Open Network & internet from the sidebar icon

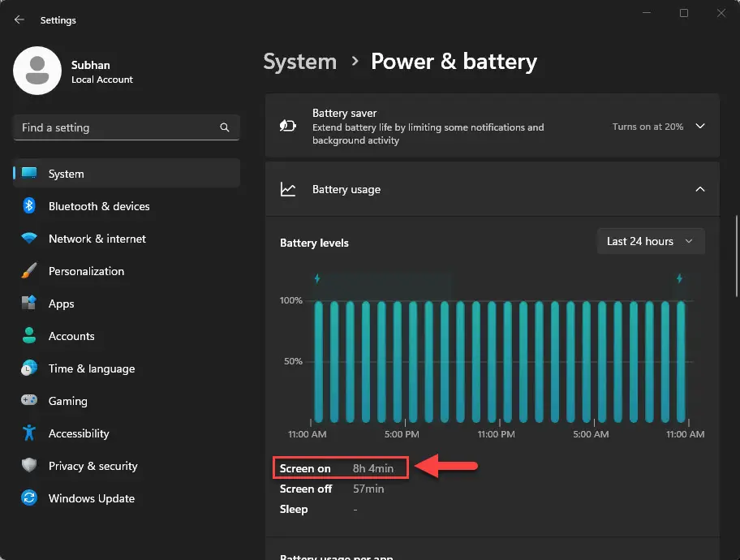coord(29,239)
